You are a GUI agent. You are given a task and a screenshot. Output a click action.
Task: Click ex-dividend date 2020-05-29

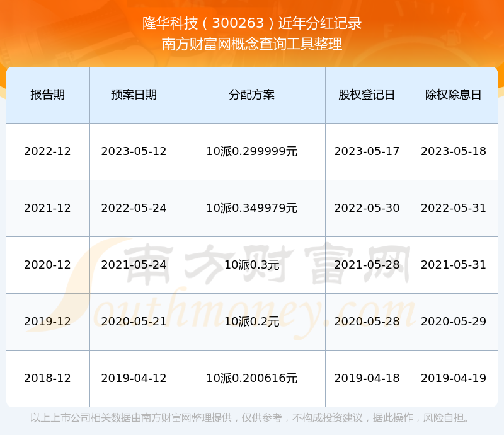(453, 322)
